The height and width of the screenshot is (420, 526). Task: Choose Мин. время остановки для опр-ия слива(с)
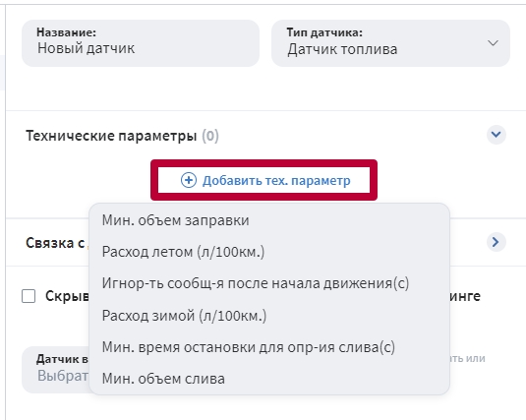click(249, 347)
